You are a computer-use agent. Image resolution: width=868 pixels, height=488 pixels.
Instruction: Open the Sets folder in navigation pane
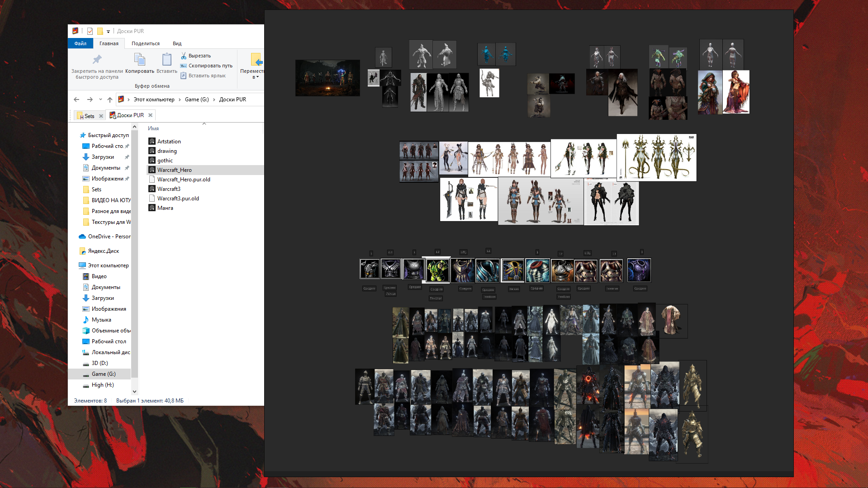92,190
